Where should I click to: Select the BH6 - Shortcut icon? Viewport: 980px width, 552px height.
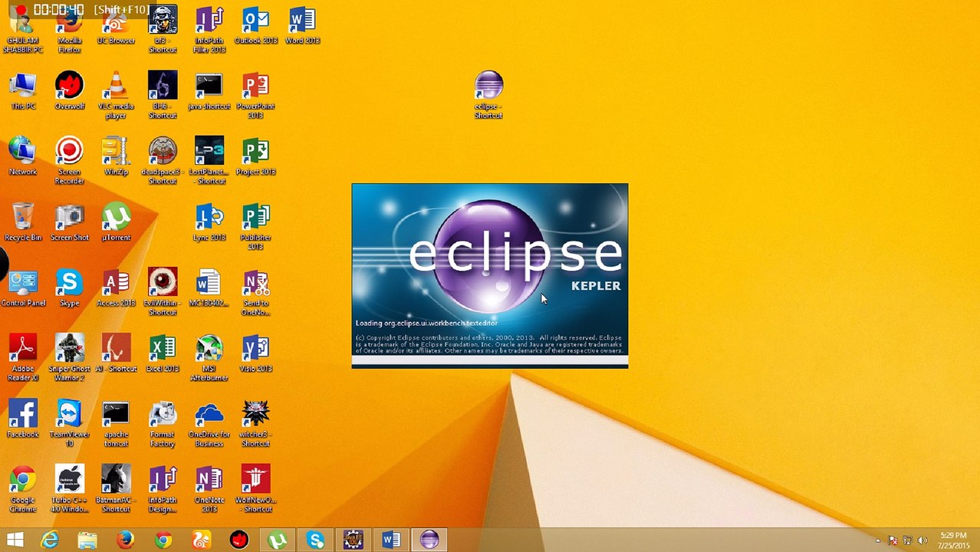coord(163,95)
